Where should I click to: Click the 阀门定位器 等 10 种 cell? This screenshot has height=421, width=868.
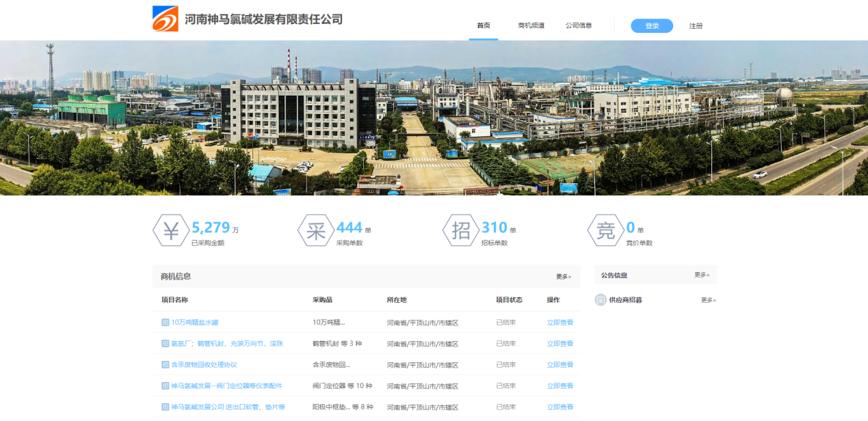pos(341,386)
